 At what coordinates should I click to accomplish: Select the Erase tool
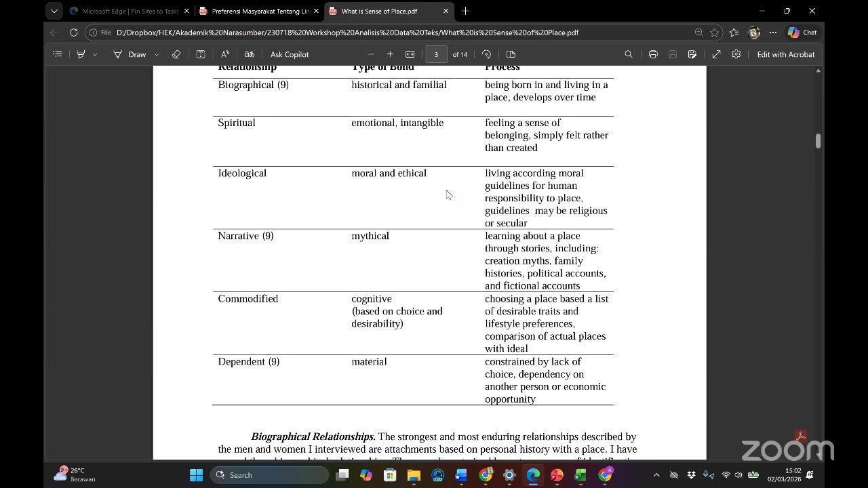point(176,54)
